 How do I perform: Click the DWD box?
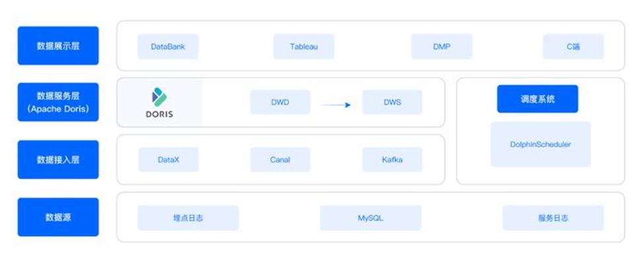(x=280, y=102)
